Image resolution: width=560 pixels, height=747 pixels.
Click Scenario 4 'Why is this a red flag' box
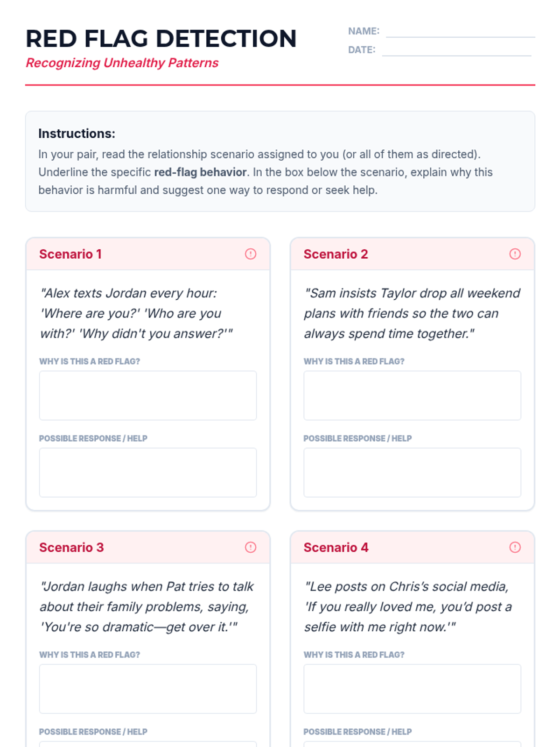point(412,689)
